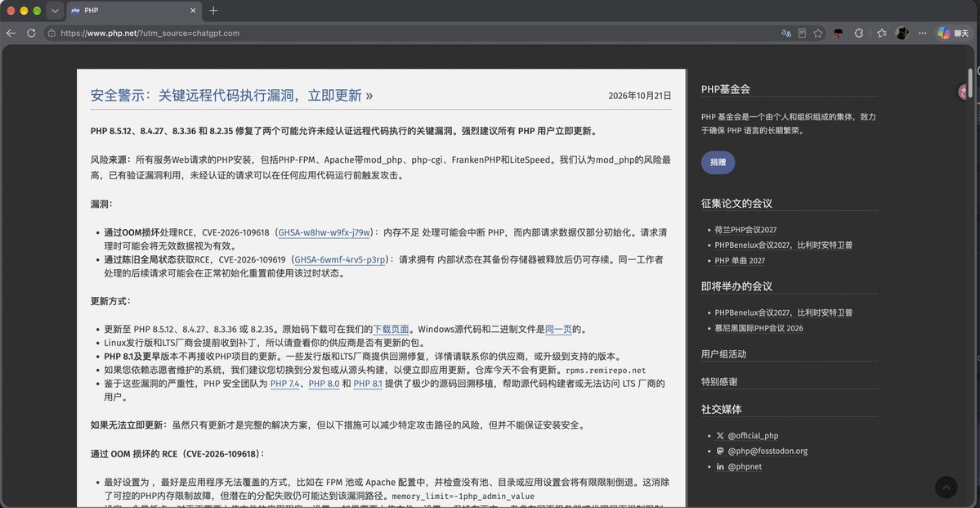Select the PHP tab
The width and height of the screenshot is (980, 508).
[134, 11]
